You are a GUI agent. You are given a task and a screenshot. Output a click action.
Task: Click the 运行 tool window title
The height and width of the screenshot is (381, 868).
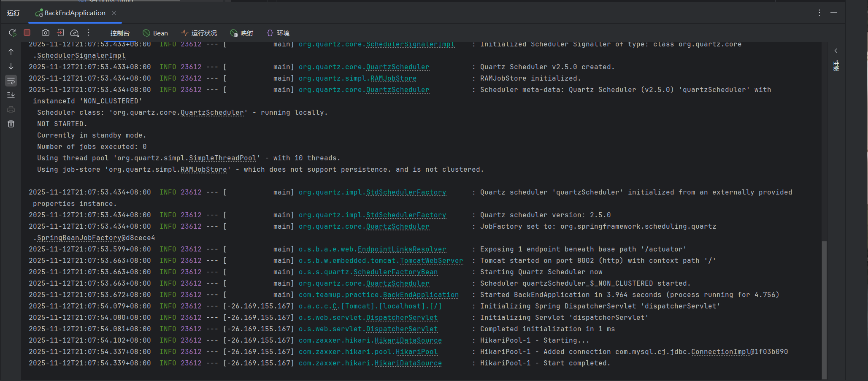click(x=14, y=13)
